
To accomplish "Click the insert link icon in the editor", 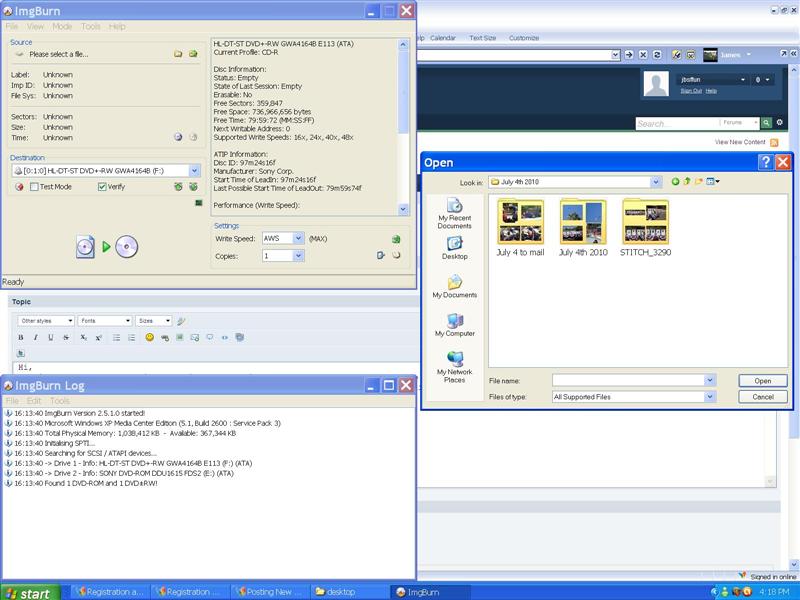I will tap(164, 337).
